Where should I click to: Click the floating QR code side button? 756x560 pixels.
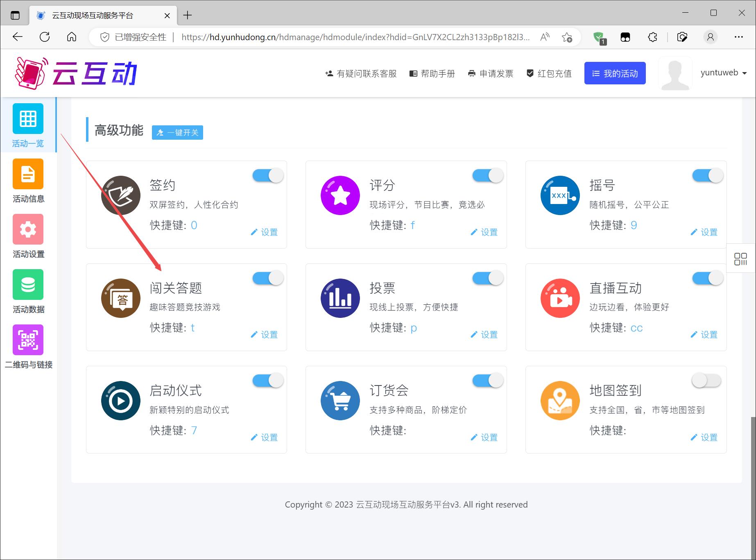pos(740,259)
